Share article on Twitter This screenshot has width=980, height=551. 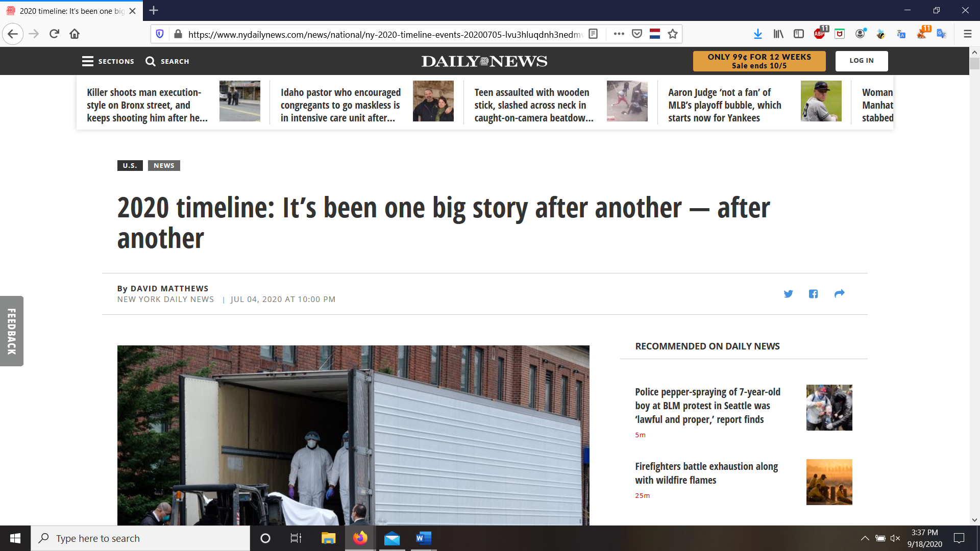click(x=788, y=294)
